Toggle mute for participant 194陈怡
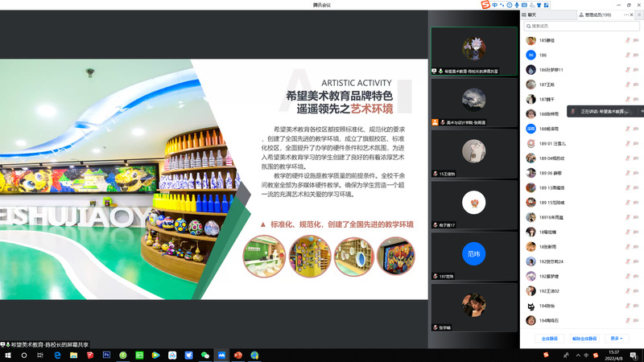Screen dimensions: 644x362 [628, 306]
